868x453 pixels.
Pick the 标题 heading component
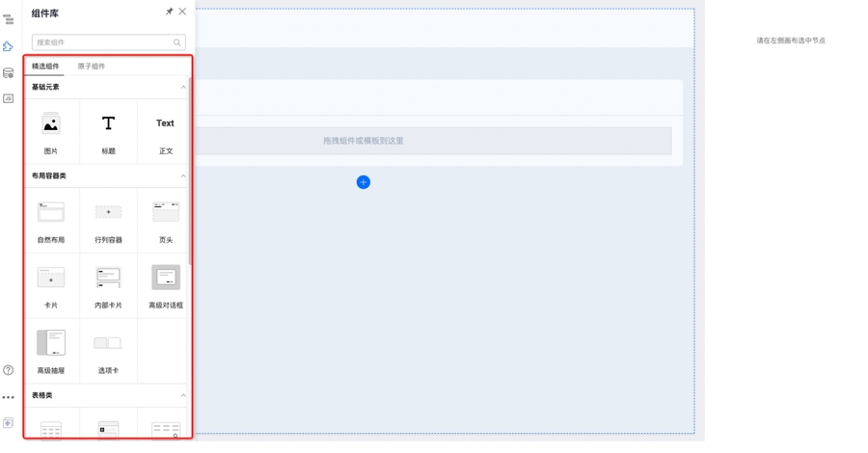(108, 131)
